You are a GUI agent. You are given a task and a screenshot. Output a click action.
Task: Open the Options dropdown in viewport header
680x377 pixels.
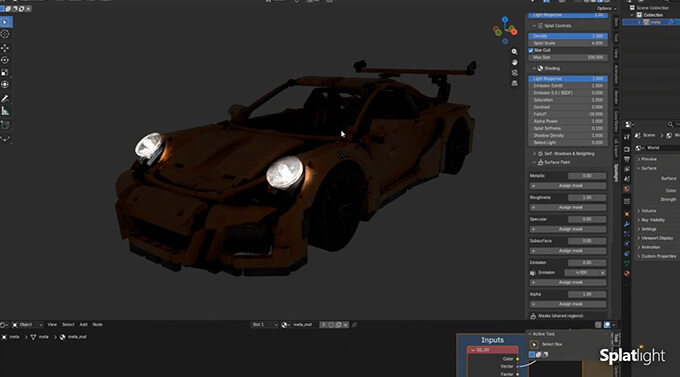(x=606, y=8)
